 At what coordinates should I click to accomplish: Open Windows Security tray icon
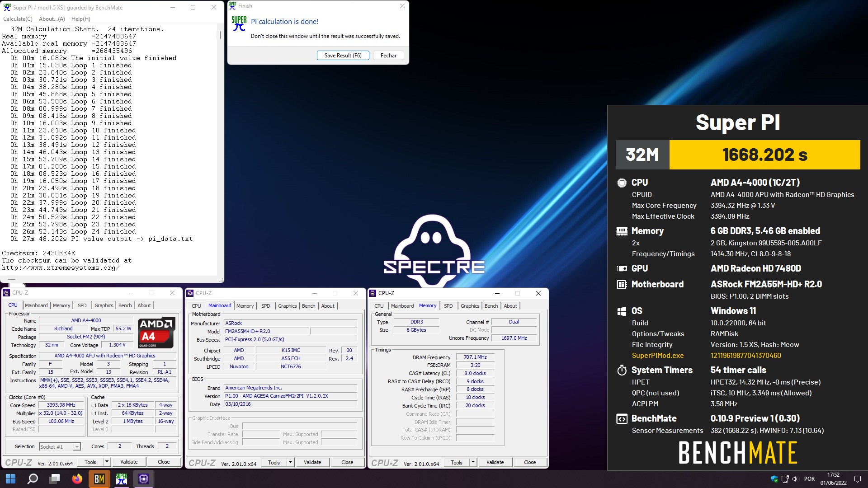coord(774,479)
